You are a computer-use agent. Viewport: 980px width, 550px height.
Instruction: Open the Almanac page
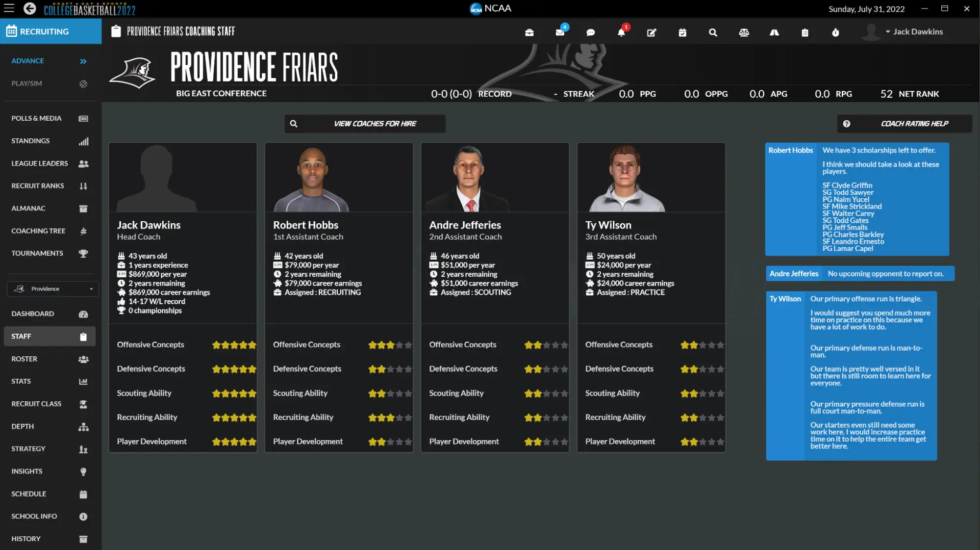pyautogui.click(x=49, y=209)
